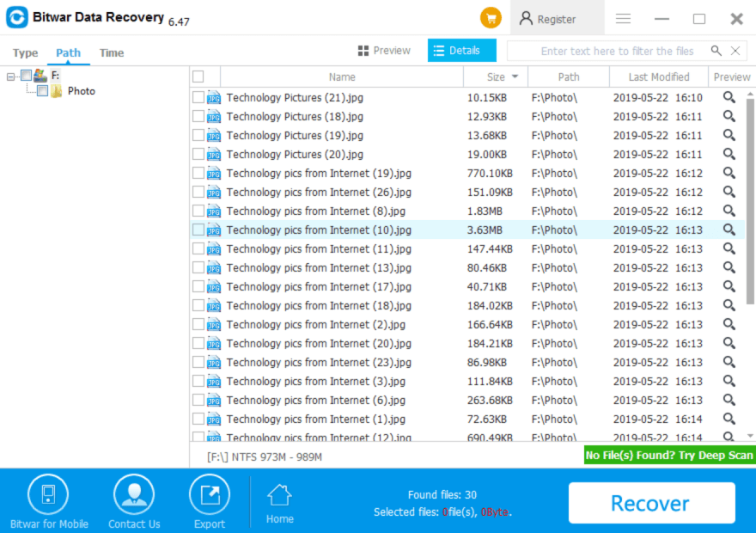This screenshot has width=756, height=533.
Task: Click No File(s) Found? Try Deep Scan
Action: [x=669, y=456]
